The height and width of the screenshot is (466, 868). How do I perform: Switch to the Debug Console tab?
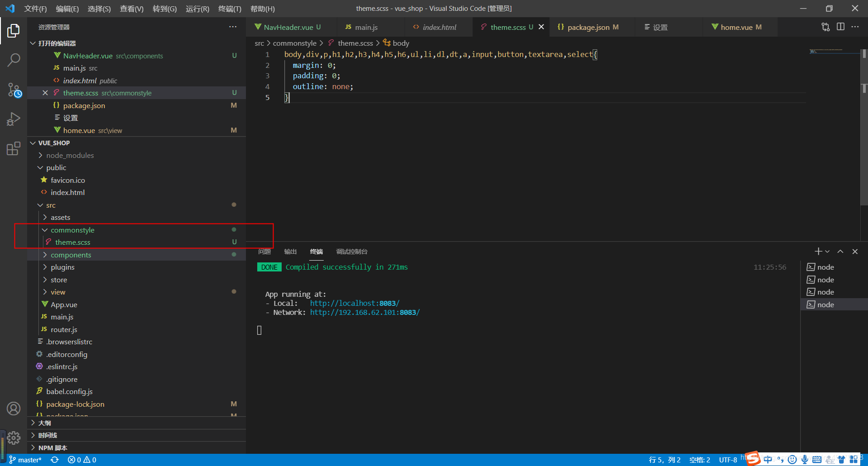[x=352, y=252]
